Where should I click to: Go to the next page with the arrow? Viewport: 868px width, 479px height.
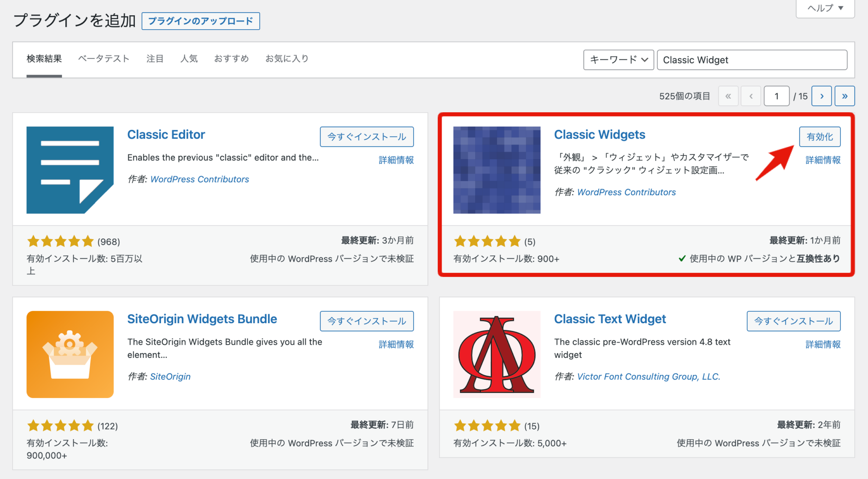click(821, 96)
